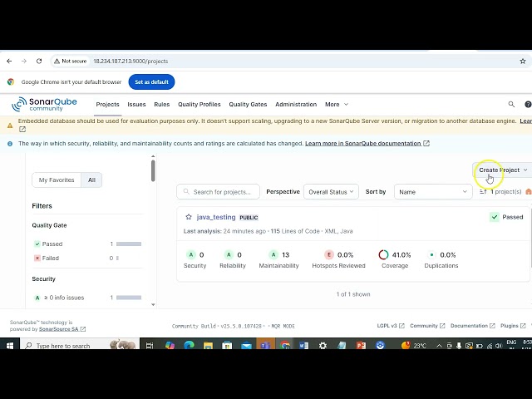Open Learn more in SonarQube documentation
Image resolution: width=532 pixels, height=399 pixels.
[367, 144]
